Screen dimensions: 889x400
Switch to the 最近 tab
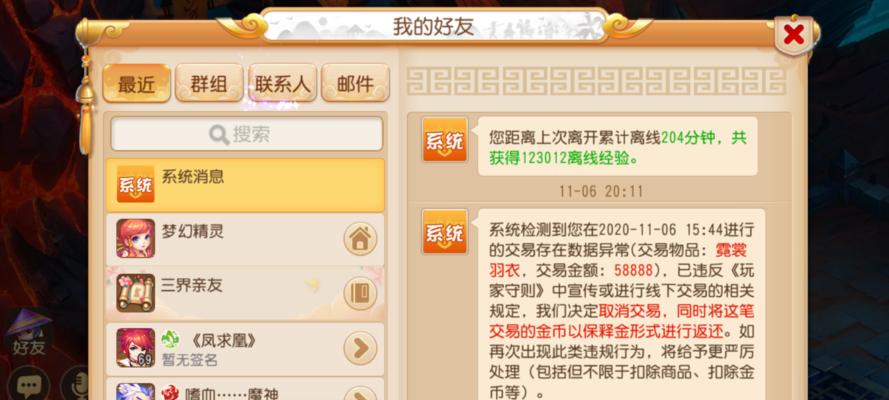click(x=137, y=83)
